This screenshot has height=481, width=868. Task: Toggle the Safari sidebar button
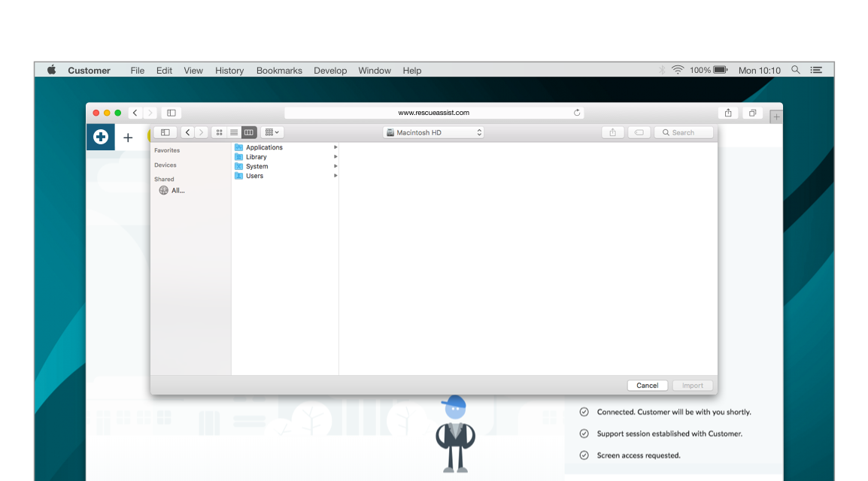[171, 113]
